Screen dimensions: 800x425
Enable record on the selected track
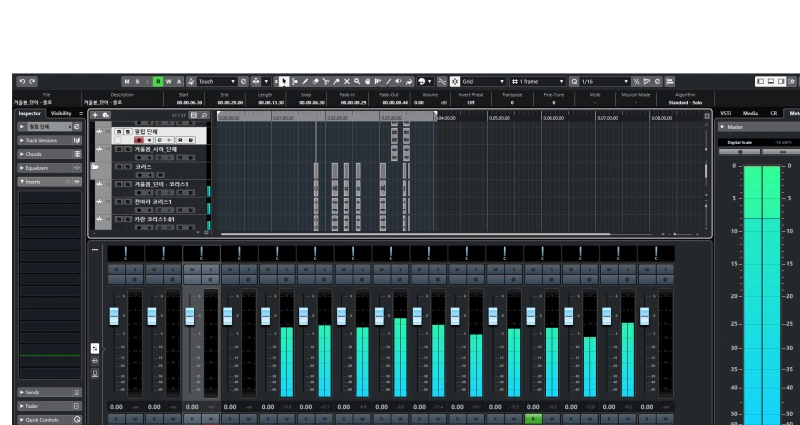138,140
